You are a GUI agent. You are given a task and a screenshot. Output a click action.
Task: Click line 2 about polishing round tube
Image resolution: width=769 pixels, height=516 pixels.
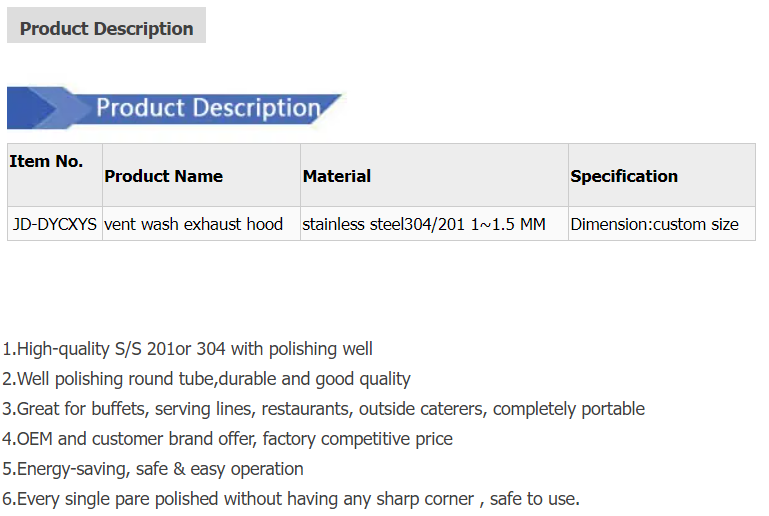pyautogui.click(x=206, y=379)
